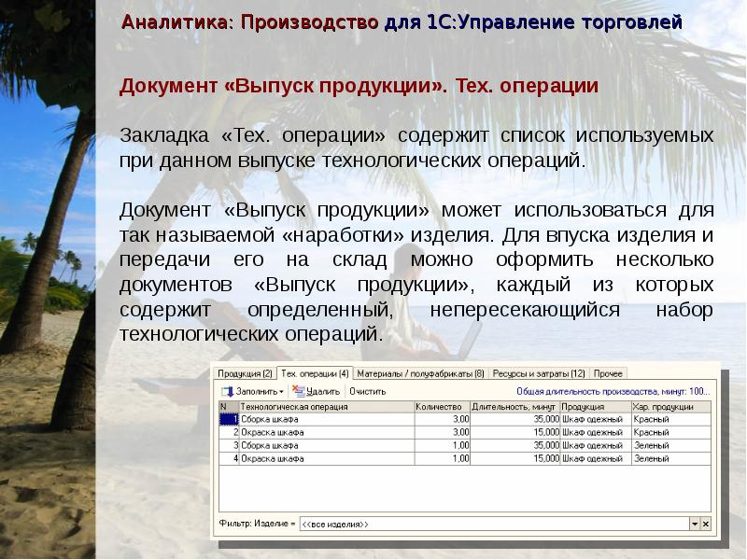The width and height of the screenshot is (747, 560).
Task: Open the Прочее tab
Action: (608, 373)
